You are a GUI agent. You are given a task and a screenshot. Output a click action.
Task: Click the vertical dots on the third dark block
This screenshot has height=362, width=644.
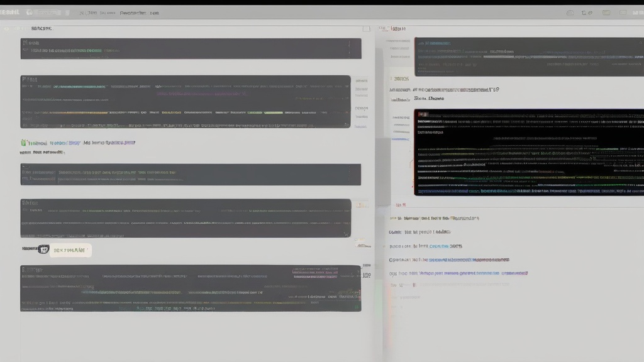click(x=350, y=174)
